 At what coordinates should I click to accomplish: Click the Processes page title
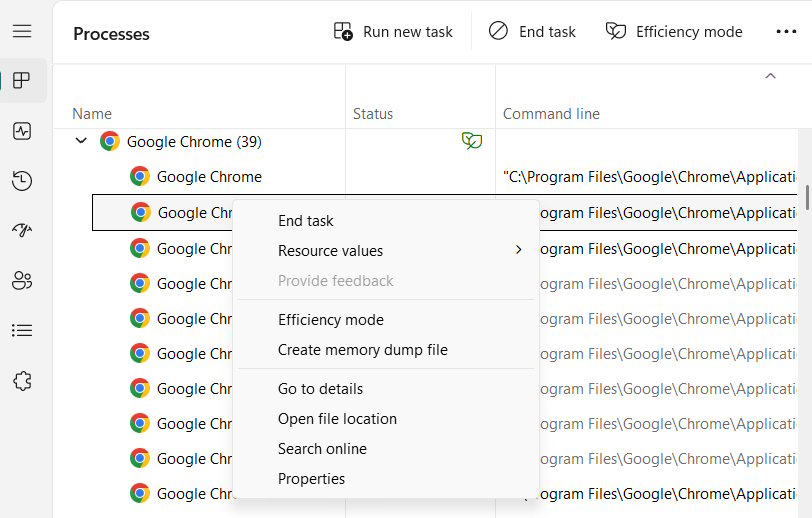click(111, 34)
